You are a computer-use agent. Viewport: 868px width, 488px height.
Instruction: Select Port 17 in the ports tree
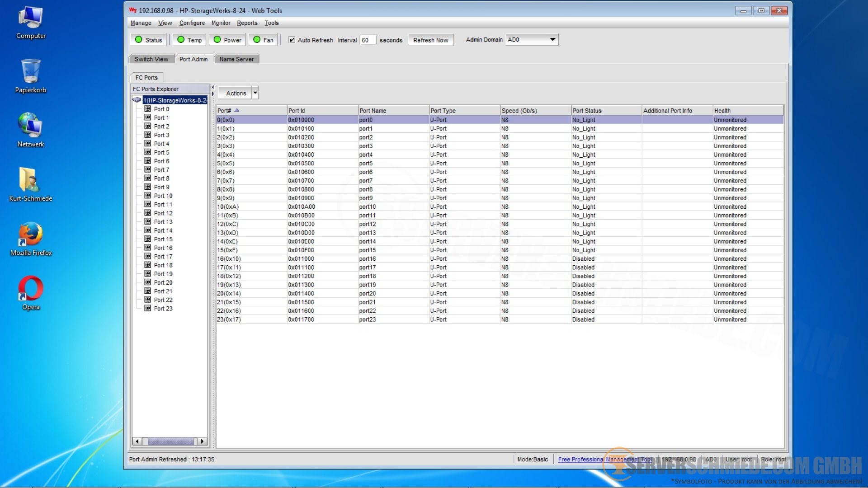[163, 257]
